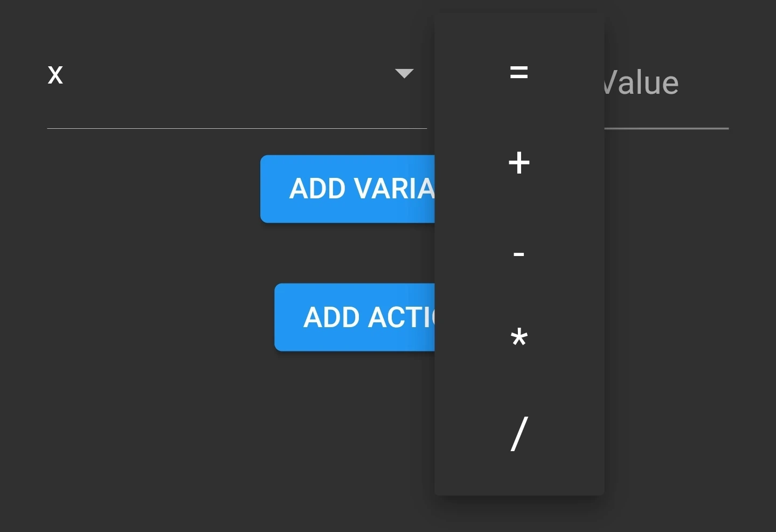Dismiss the operator menu via empty background
Viewport: 776px width, 532px height.
(x=162, y=431)
